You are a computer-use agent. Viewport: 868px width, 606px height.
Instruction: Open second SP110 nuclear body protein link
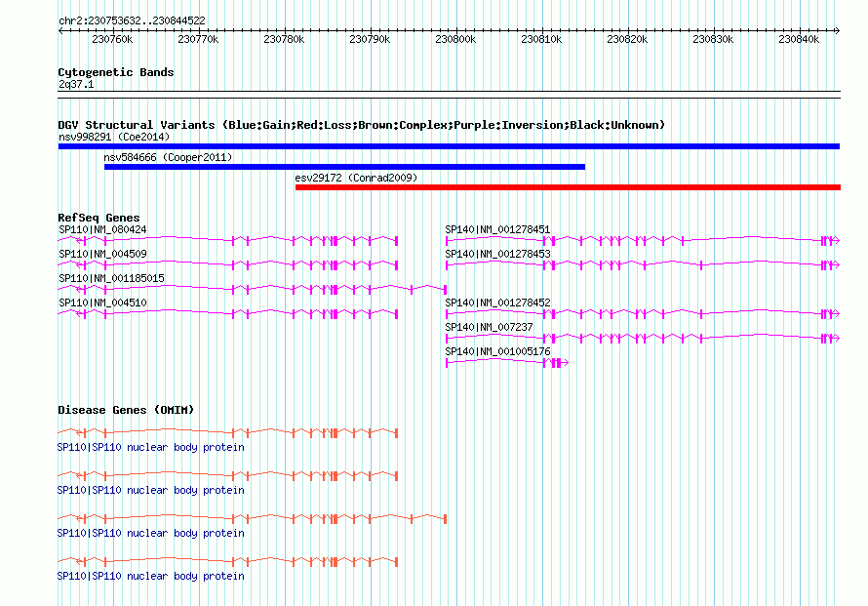tap(150, 490)
